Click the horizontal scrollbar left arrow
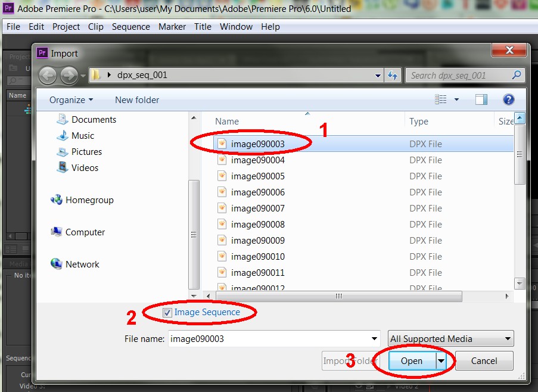The image size is (538, 392). coord(209,296)
